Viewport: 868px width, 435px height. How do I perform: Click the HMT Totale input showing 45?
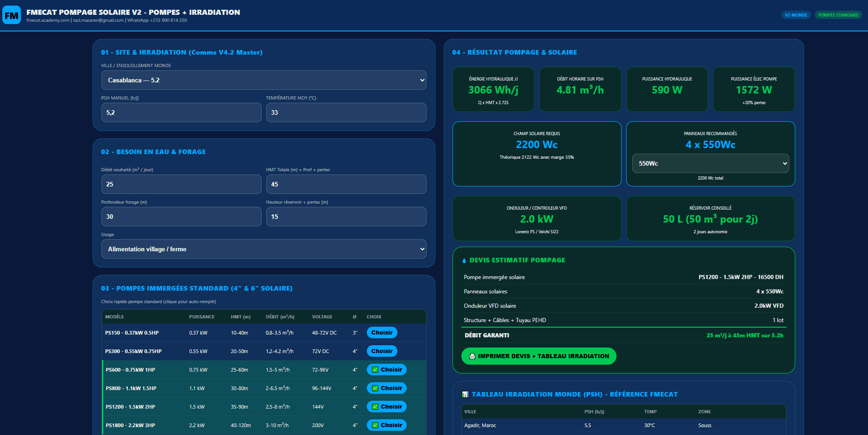[x=346, y=184]
